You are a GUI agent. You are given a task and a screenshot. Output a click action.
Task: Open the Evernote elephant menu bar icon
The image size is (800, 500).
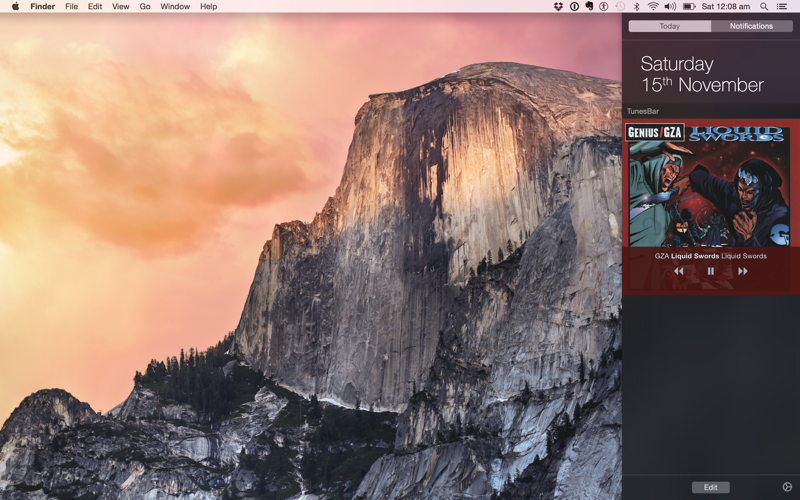tap(589, 7)
